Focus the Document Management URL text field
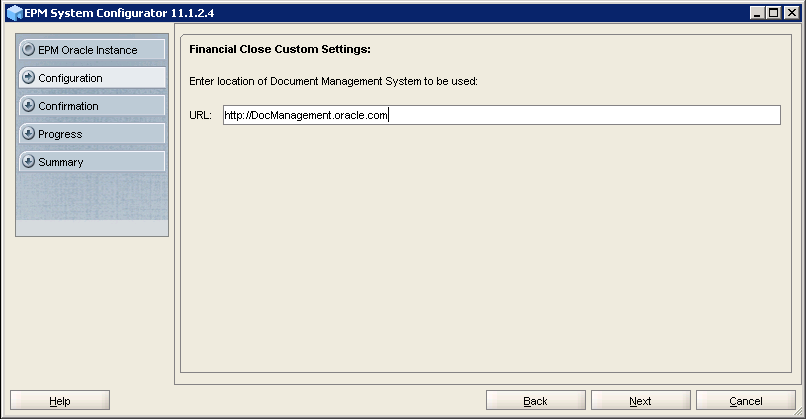 click(500, 116)
